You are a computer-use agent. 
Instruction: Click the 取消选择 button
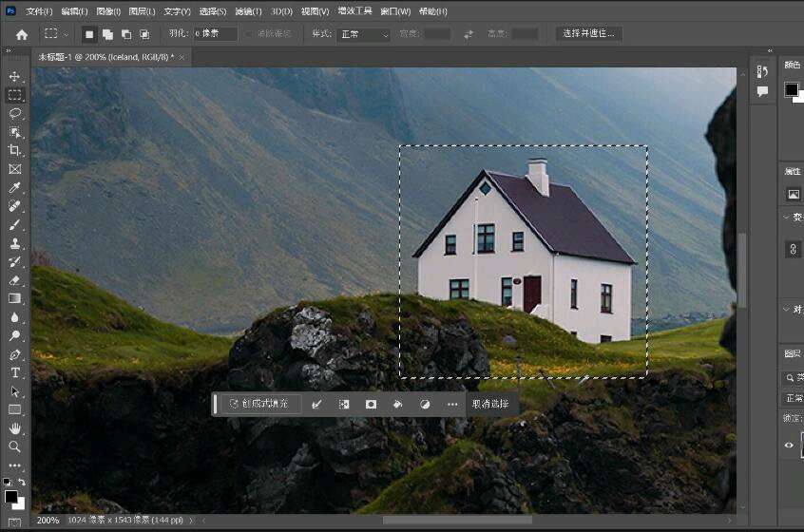(x=490, y=404)
